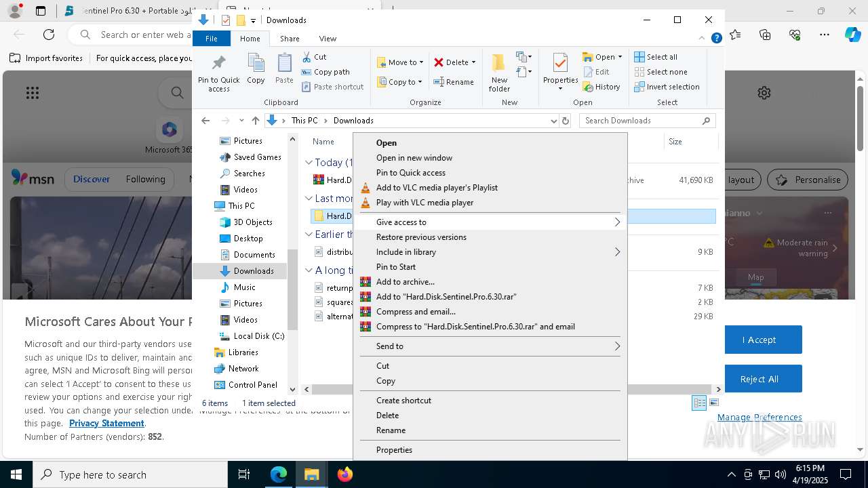Click the Cut scissors command
868x488 pixels.
click(314, 57)
